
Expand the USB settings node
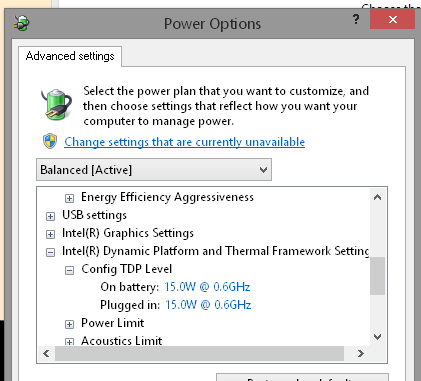50,216
